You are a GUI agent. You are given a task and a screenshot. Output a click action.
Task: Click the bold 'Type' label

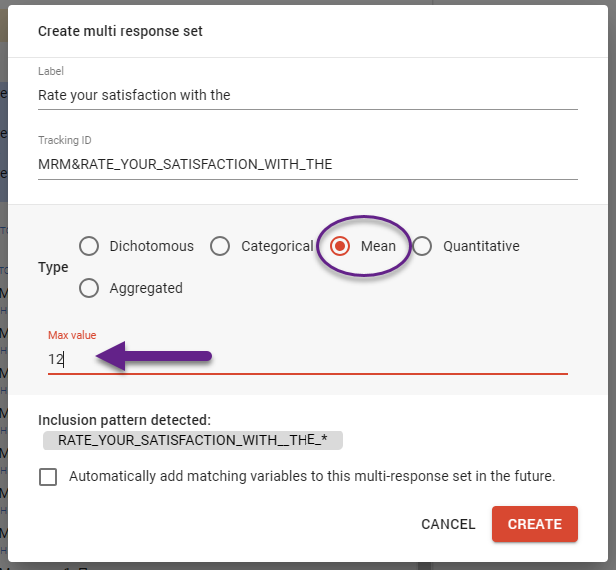click(x=53, y=268)
